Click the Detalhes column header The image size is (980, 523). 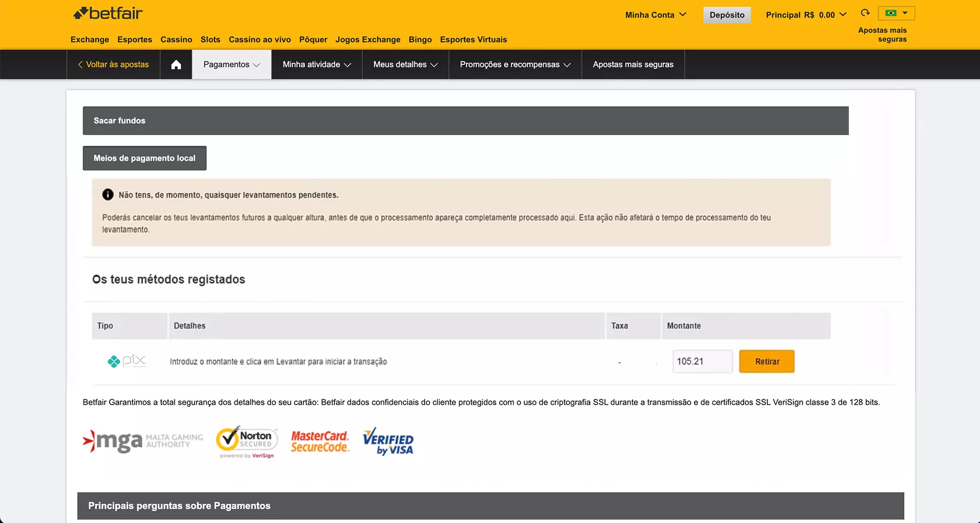tap(386, 326)
